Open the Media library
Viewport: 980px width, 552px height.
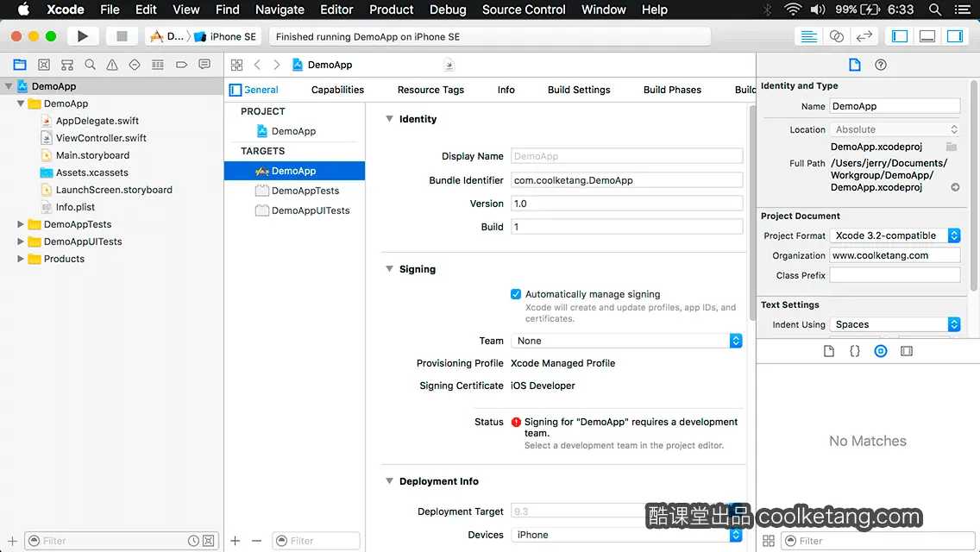907,351
